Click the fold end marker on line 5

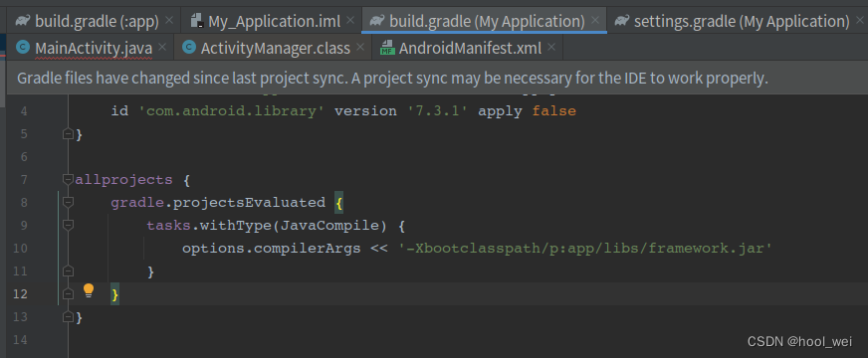(x=68, y=134)
